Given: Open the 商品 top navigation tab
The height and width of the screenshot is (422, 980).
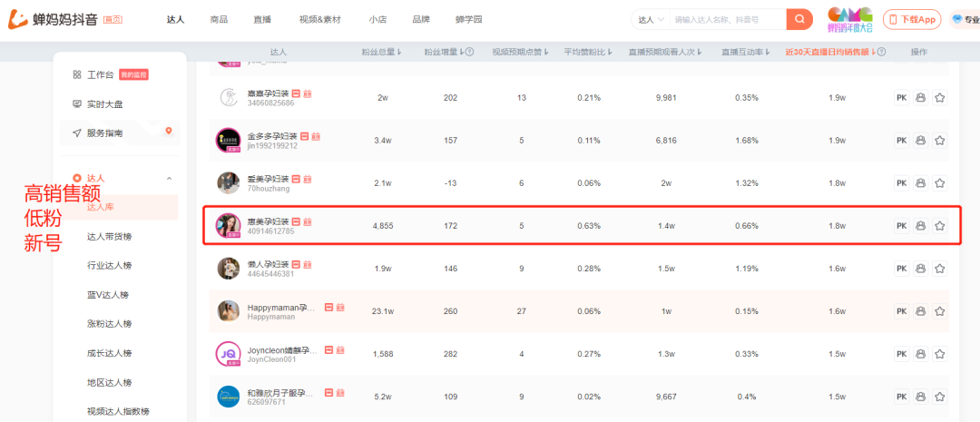Looking at the screenshot, I should pos(219,20).
